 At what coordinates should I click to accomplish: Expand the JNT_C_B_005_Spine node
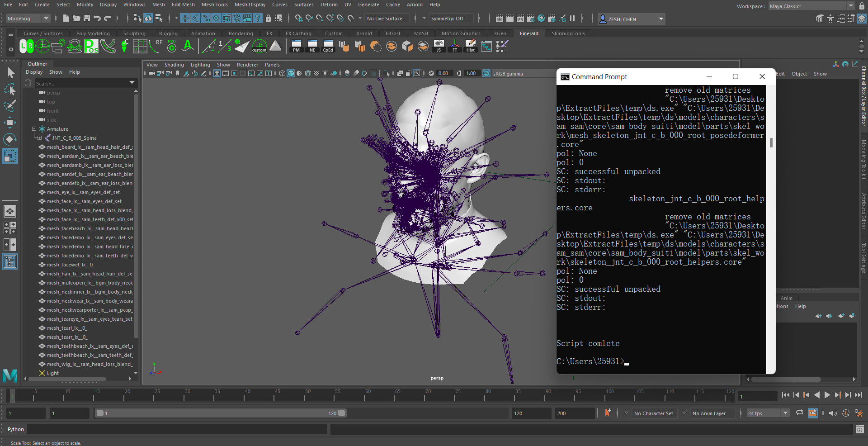(40, 138)
